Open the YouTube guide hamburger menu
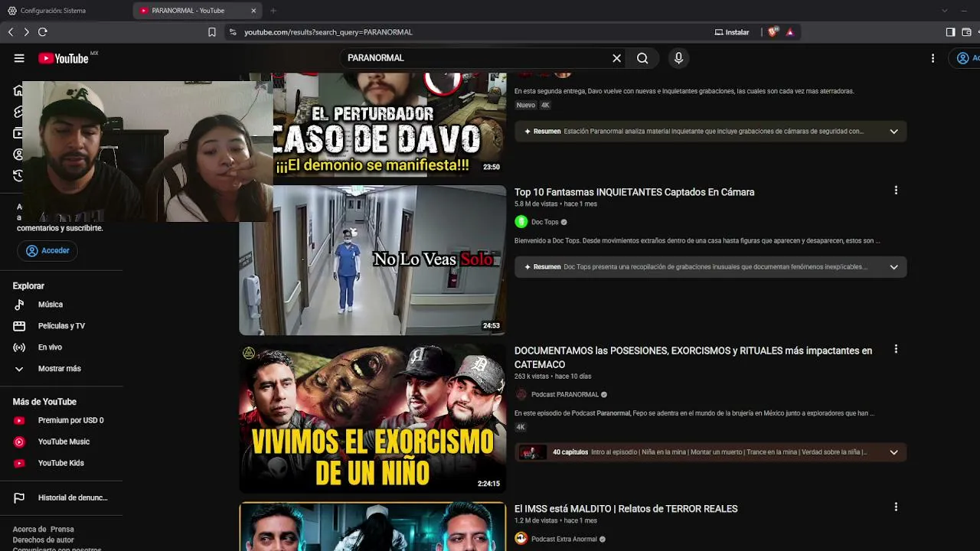This screenshot has height=551, width=980. point(19,58)
